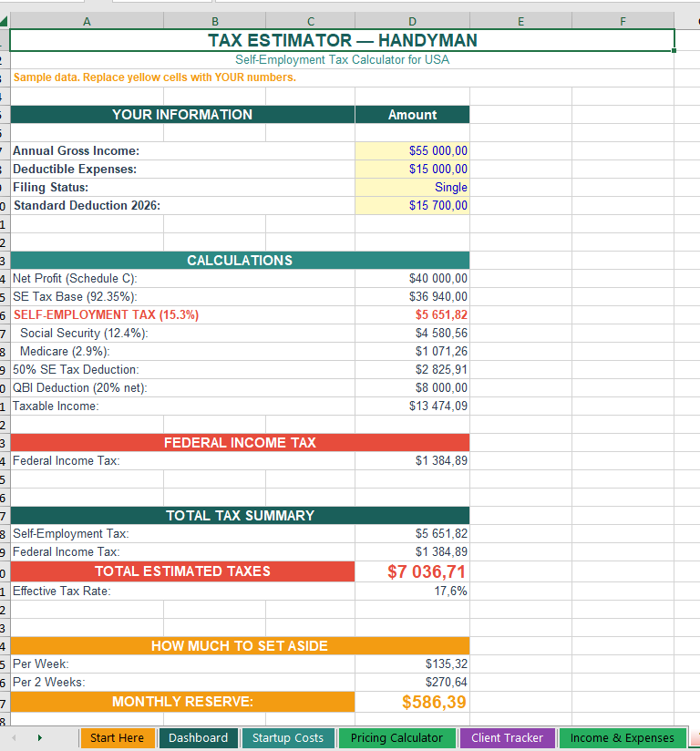Image resolution: width=700 pixels, height=751 pixels.
Task: Click the Net Profit (Schedule C) label
Action: click(x=75, y=278)
